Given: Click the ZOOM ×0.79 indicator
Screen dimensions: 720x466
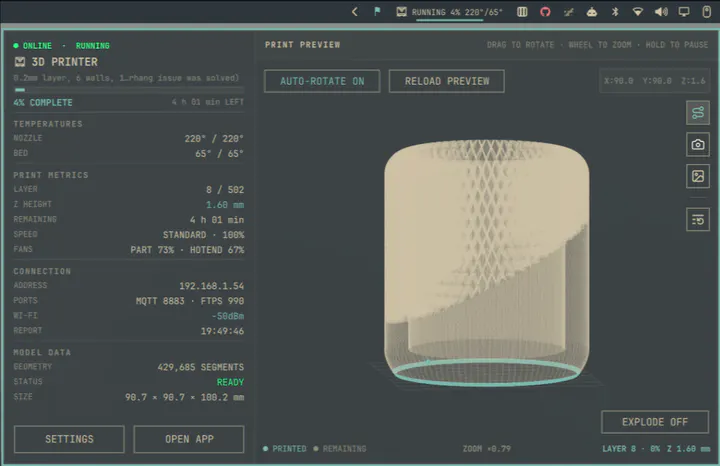Looking at the screenshot, I should [487, 449].
